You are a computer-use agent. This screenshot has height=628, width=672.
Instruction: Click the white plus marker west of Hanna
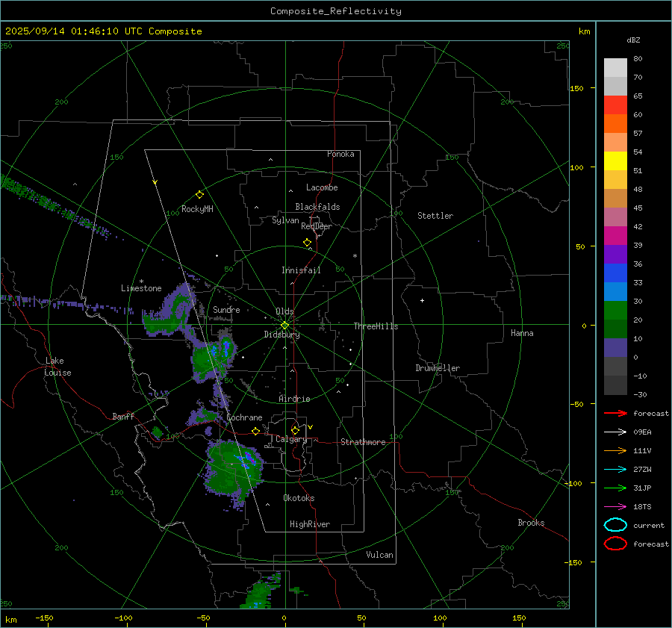coord(422,300)
